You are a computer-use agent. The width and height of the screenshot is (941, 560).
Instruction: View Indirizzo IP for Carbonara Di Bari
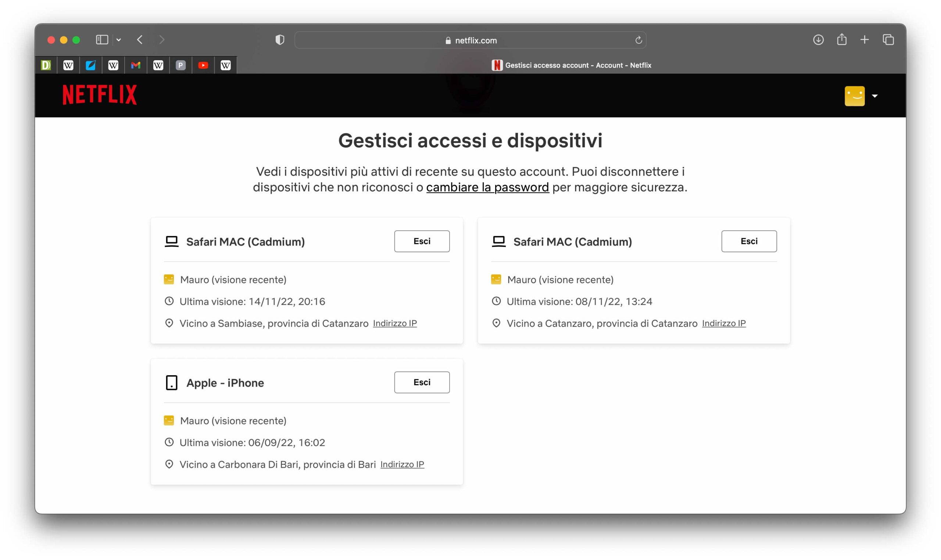[x=402, y=464]
